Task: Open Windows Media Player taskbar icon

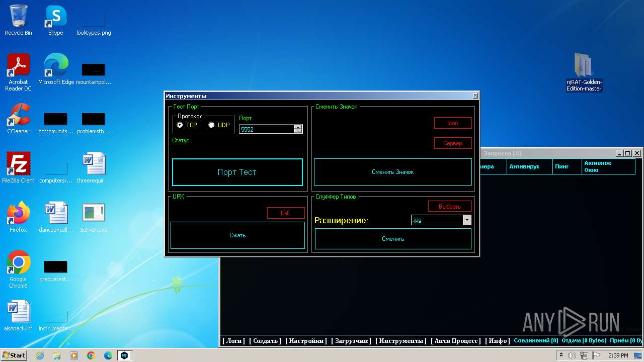Action: (x=74, y=355)
